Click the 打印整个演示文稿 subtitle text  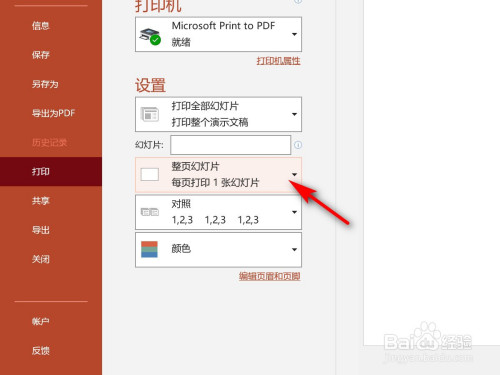point(210,122)
